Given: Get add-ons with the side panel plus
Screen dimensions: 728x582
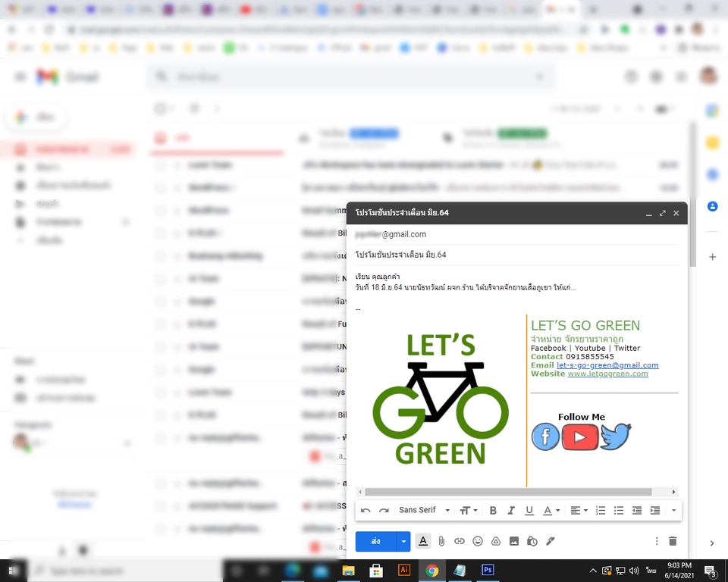Looking at the screenshot, I should click(712, 257).
